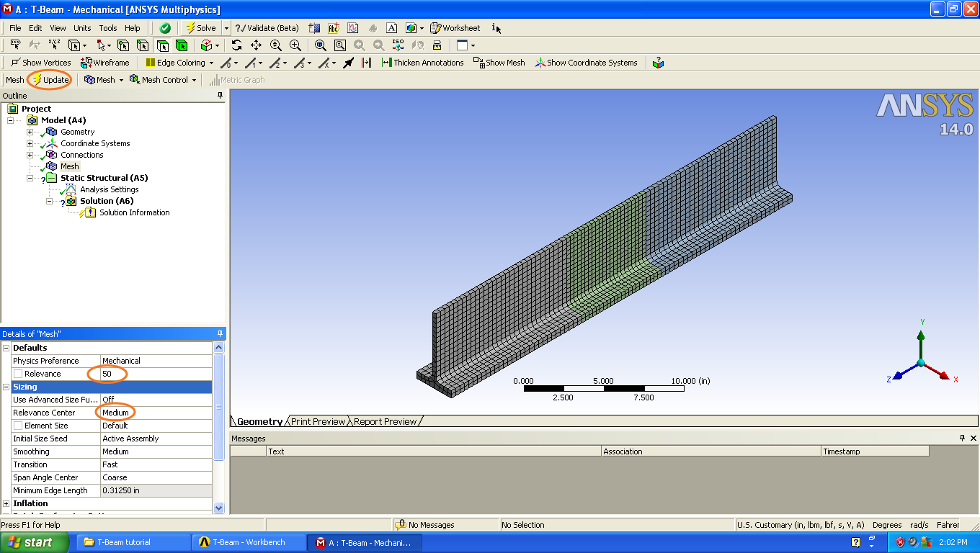
Task: Select the Body selection filter icon
Action: [x=182, y=45]
